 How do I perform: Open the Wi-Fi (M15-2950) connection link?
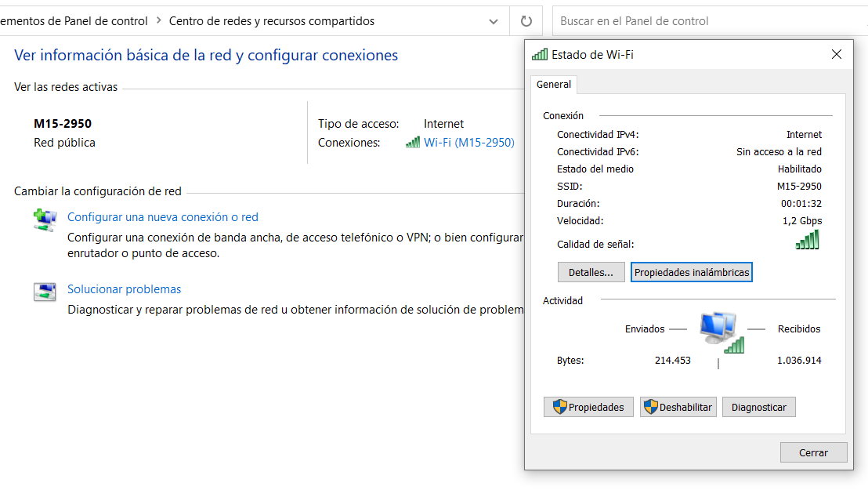click(468, 143)
